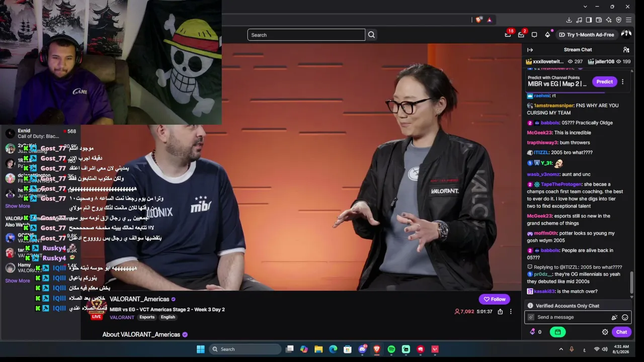
Task: Click the chat celebration party icon
Action: 614,317
